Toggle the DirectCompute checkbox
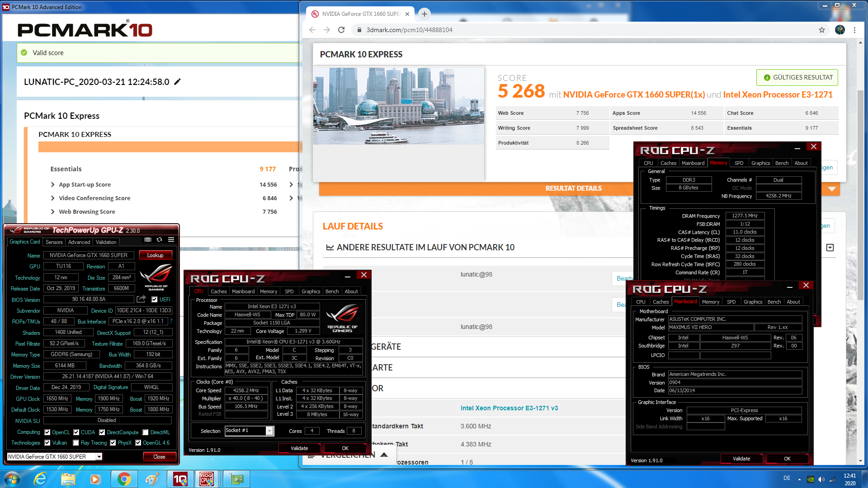 102,432
